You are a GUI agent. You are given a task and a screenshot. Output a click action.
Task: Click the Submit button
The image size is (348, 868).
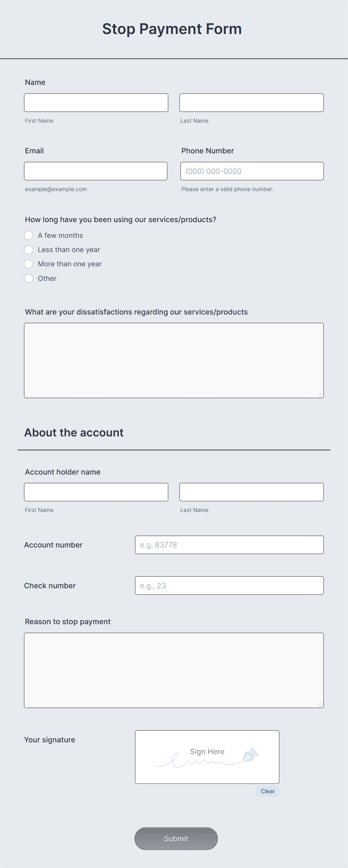(x=176, y=838)
